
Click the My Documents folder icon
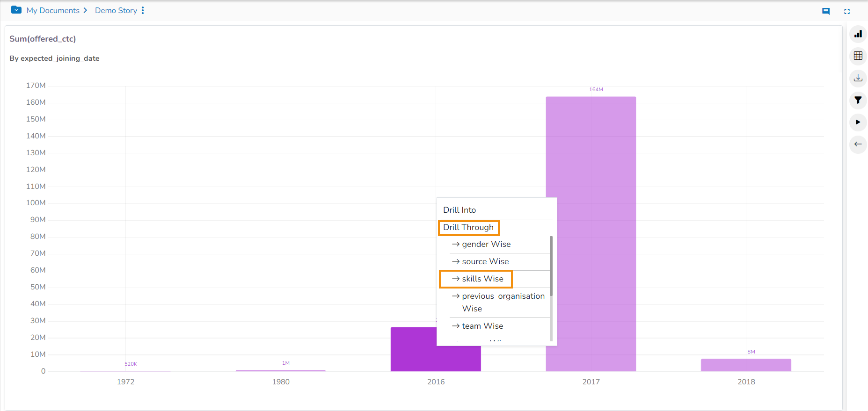[16, 10]
